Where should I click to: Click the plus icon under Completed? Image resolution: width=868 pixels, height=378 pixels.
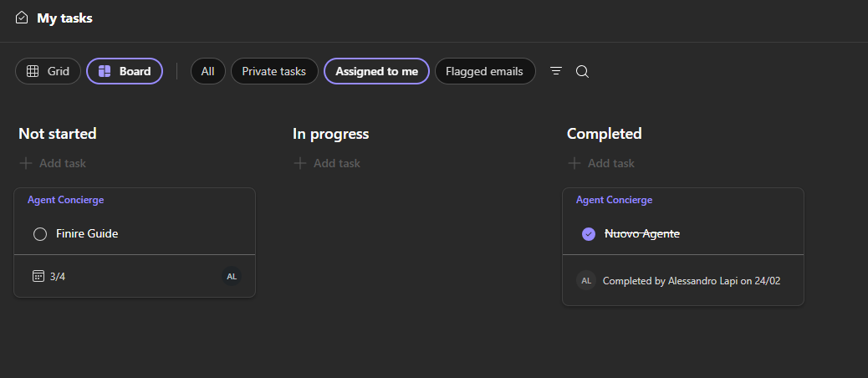pos(574,163)
